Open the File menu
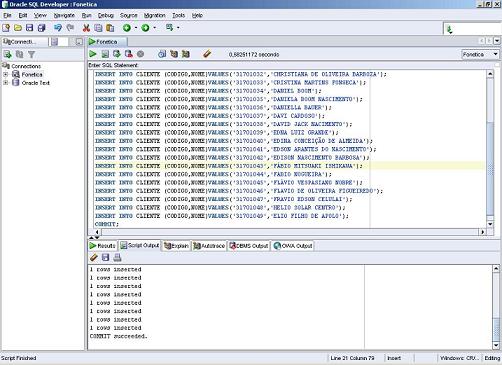 click(7, 15)
